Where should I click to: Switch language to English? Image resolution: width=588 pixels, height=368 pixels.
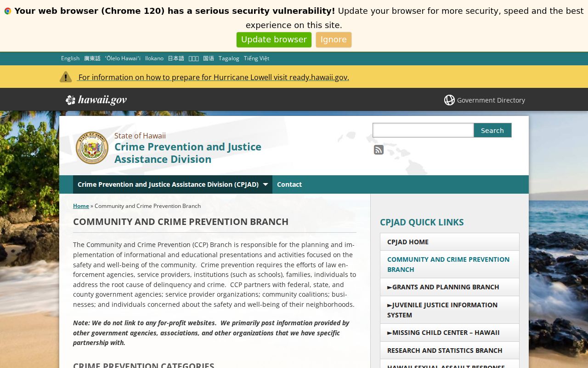(70, 58)
